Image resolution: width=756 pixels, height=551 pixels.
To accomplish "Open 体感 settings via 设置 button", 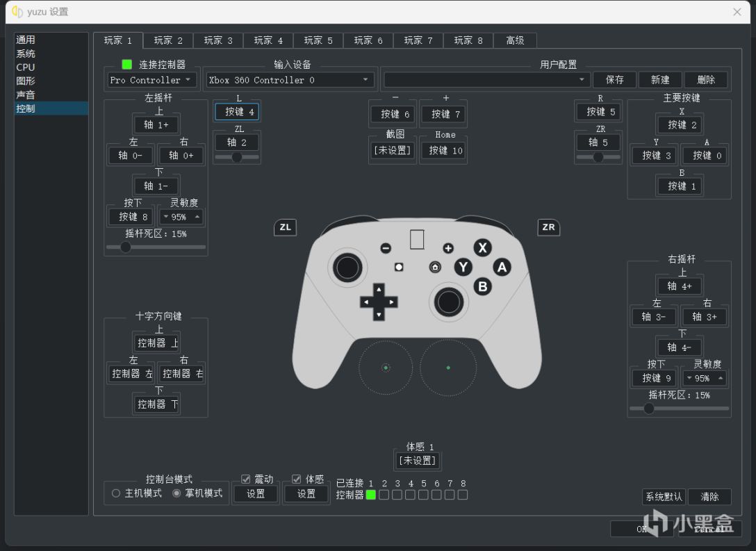I will 306,493.
